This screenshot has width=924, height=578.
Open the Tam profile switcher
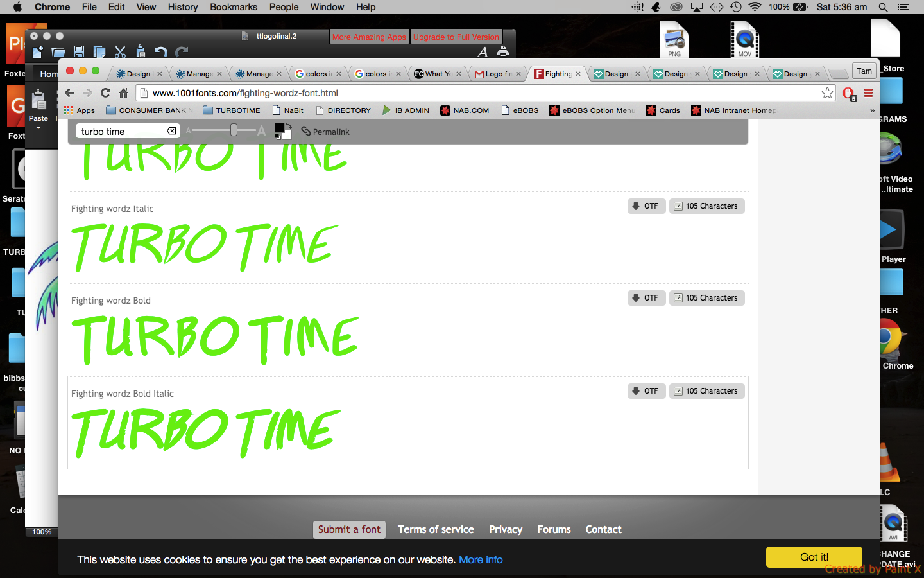[864, 71]
